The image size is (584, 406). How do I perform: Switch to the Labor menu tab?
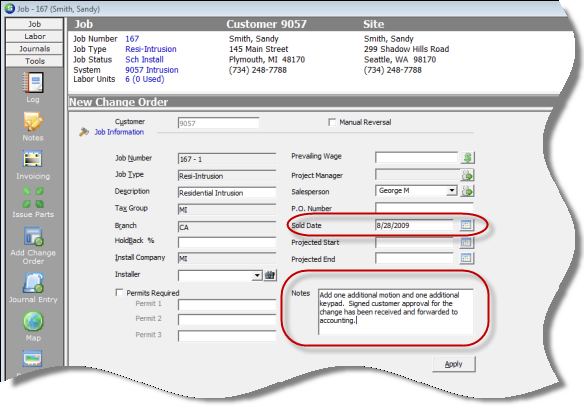[x=35, y=37]
